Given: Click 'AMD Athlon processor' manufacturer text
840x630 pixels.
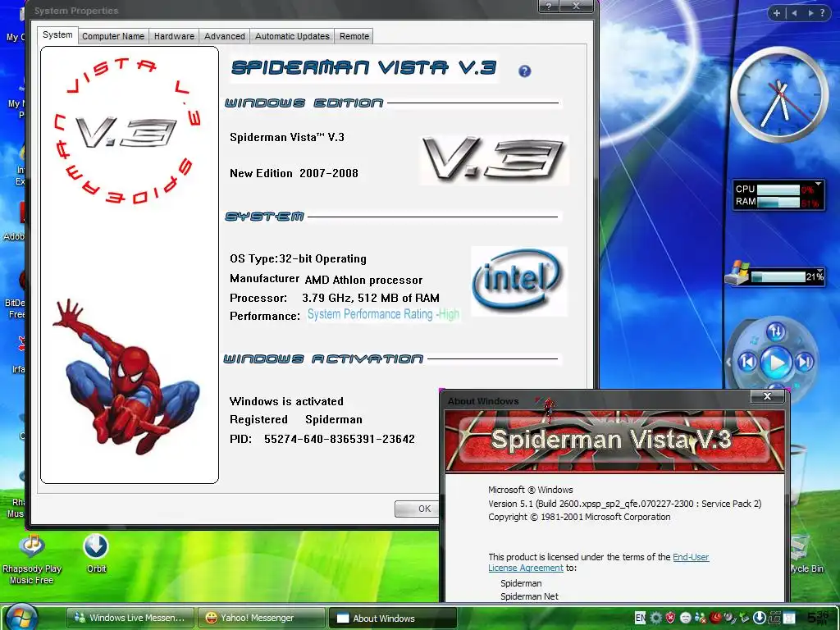Looking at the screenshot, I should (x=363, y=280).
